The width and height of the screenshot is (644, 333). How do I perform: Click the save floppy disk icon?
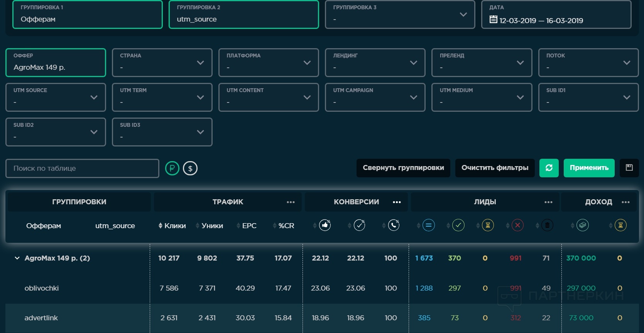point(629,168)
